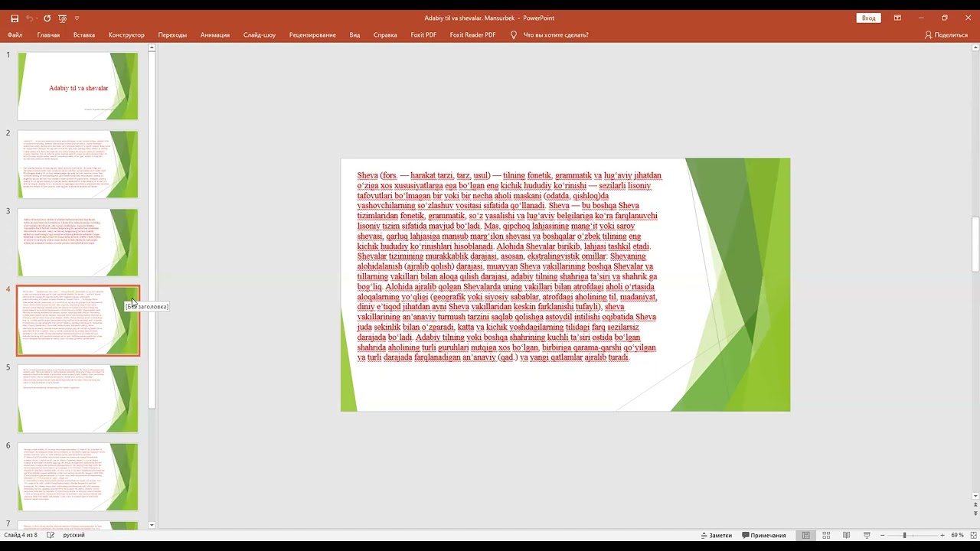Switch to the Анимация tab
This screenshot has height=551, width=980.
pos(215,34)
